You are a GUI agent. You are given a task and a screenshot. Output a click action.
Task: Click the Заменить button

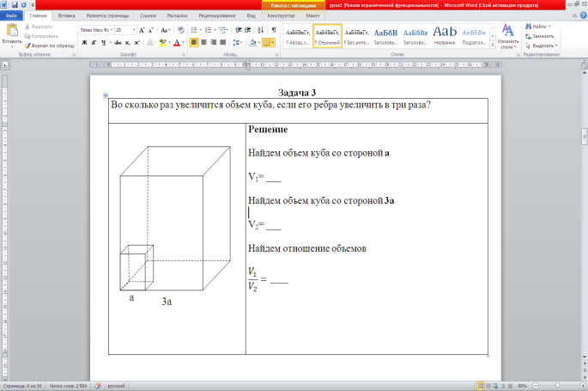[541, 36]
